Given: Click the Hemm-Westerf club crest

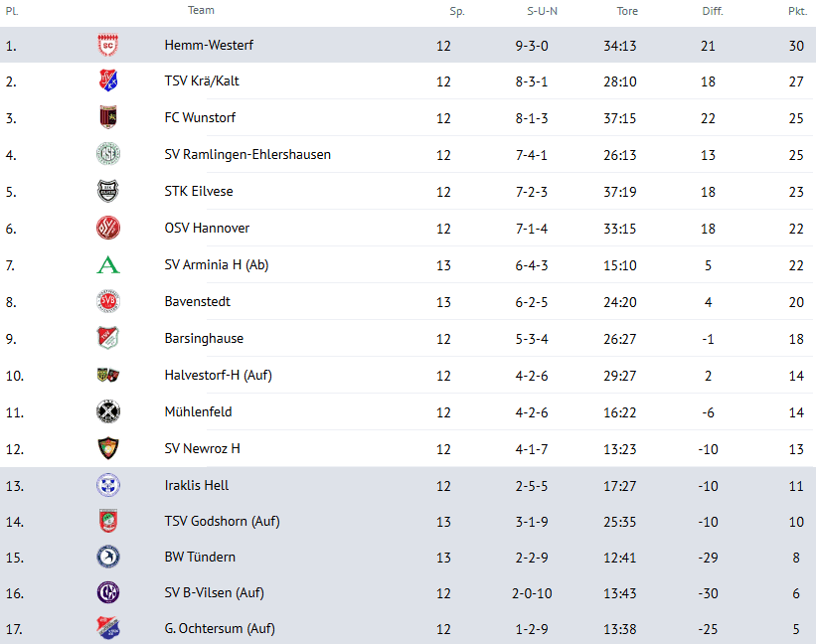Looking at the screenshot, I should [x=107, y=45].
